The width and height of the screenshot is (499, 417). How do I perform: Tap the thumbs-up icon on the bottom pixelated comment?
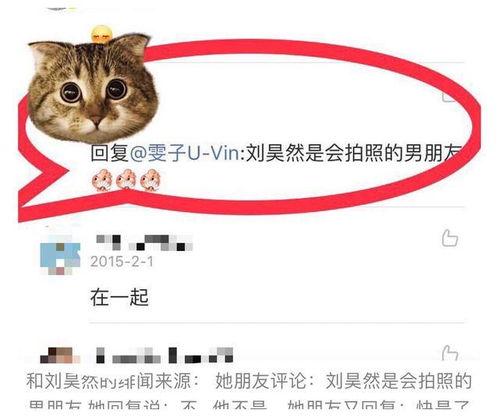[x=450, y=354]
